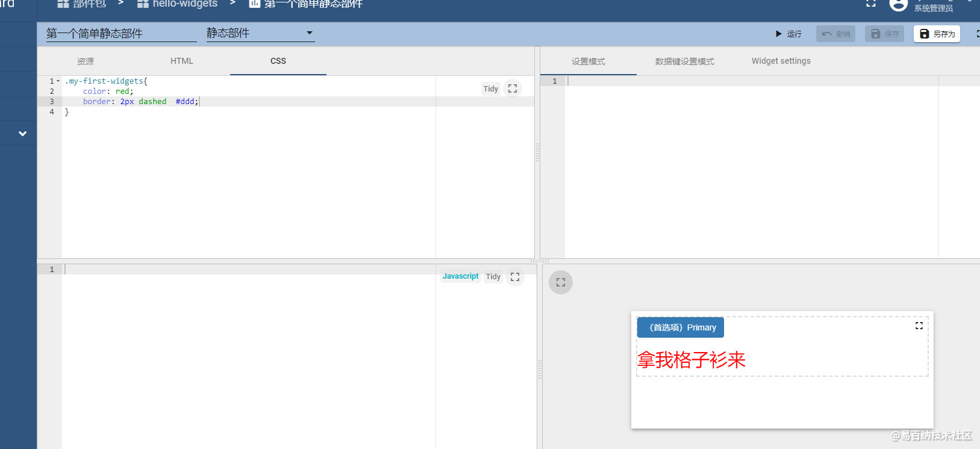Switch to the HTML tab
This screenshot has height=449, width=980.
[182, 61]
